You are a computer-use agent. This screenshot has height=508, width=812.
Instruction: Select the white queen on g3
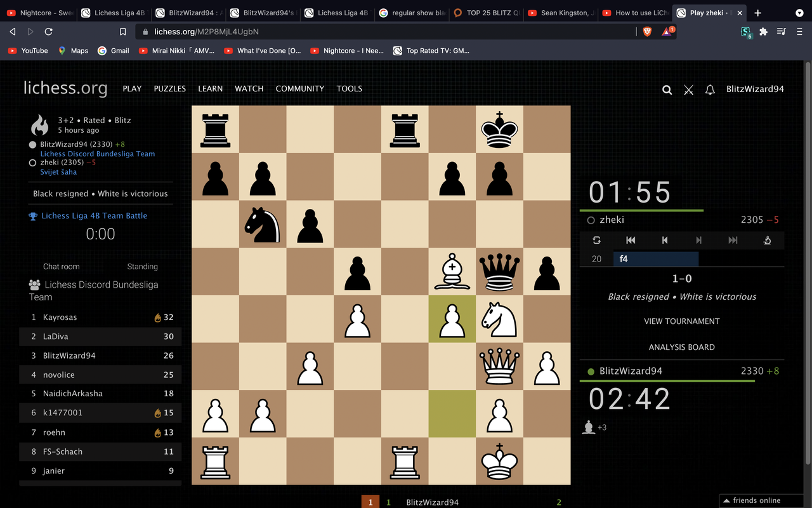pyautogui.click(x=499, y=366)
